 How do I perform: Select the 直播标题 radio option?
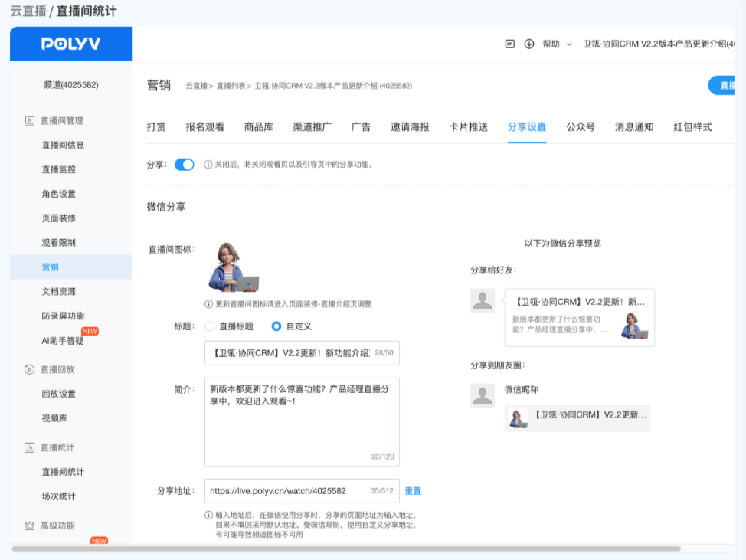[x=209, y=326]
